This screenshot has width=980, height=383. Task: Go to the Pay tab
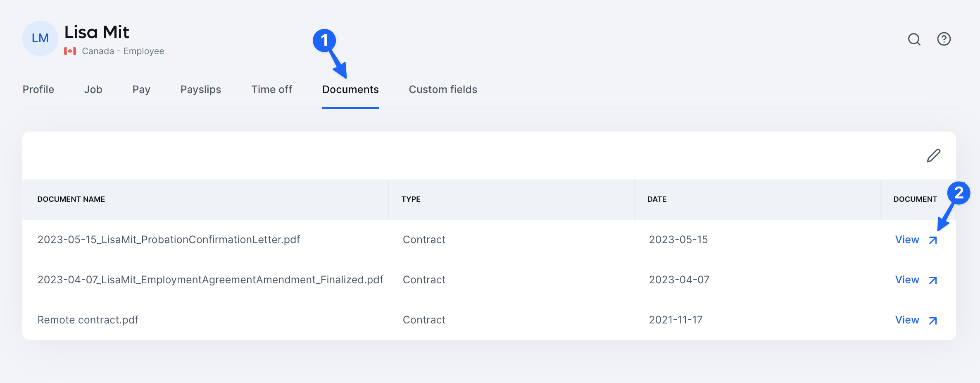(x=141, y=90)
